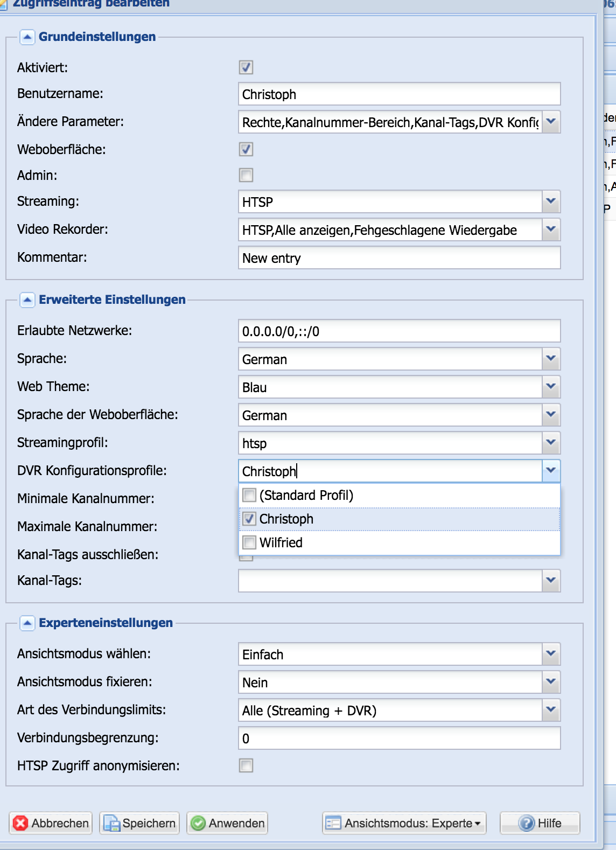Toggle the Weboberfläche checkbox
This screenshot has width=616, height=850.
(x=246, y=149)
